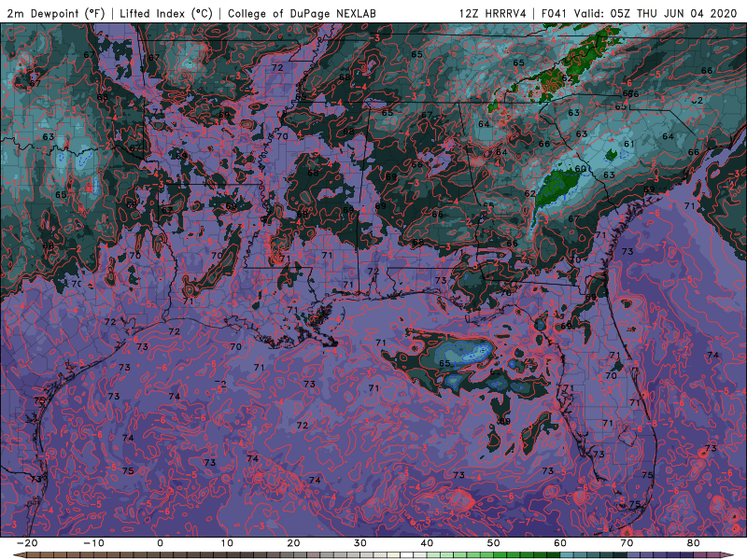Click the "30" label on the color scale

[360, 543]
